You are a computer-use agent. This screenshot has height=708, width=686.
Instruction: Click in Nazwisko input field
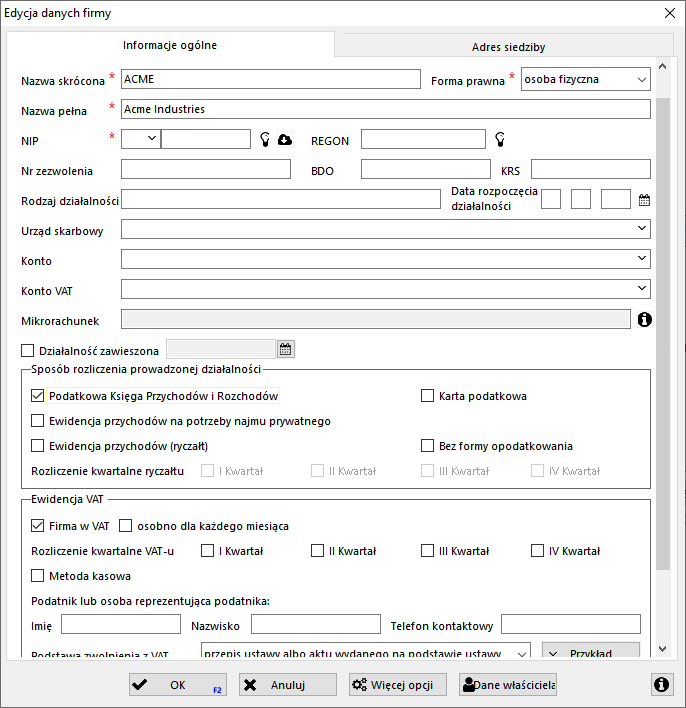click(x=316, y=624)
